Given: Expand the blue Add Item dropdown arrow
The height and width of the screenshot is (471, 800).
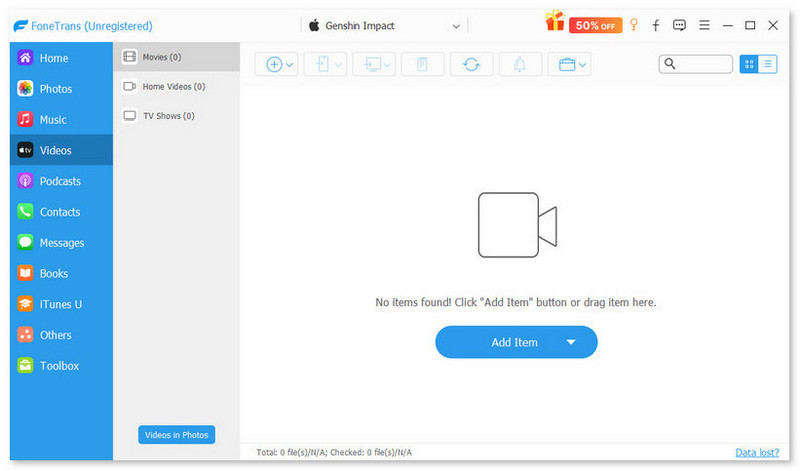Looking at the screenshot, I should click(x=571, y=342).
